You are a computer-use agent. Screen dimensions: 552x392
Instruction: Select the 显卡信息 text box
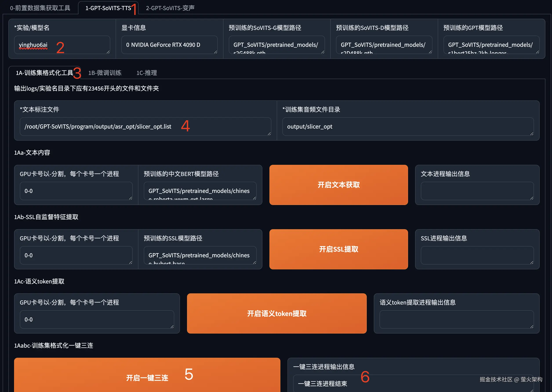point(169,45)
